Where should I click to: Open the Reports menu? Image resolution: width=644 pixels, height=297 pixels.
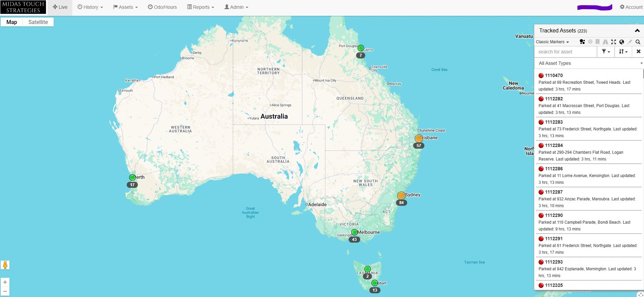pyautogui.click(x=201, y=7)
